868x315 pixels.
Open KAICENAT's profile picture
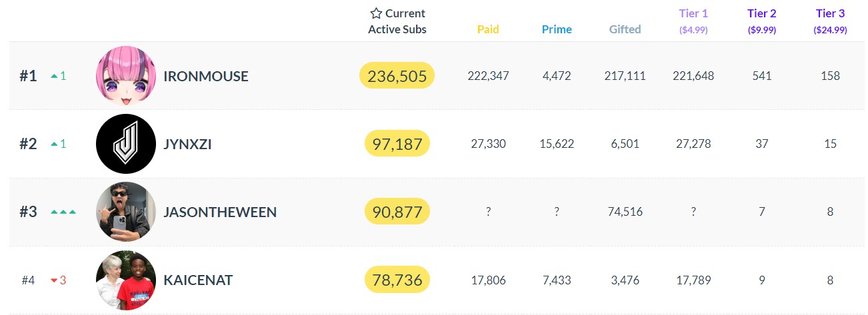126,280
